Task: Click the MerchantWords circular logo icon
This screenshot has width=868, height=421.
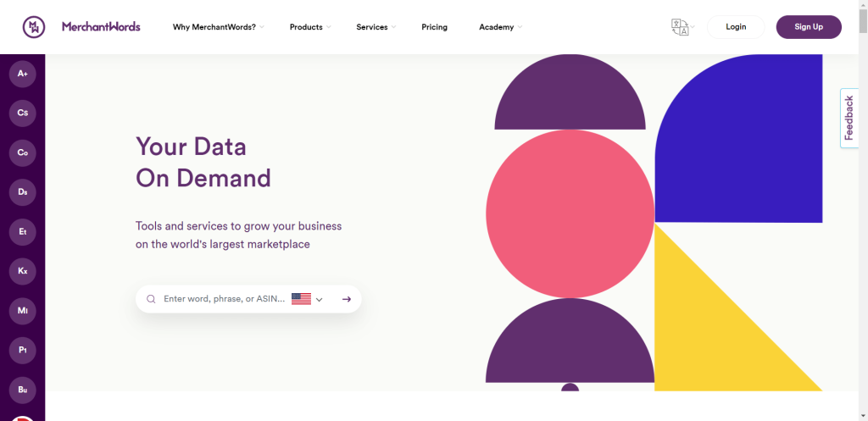Action: pyautogui.click(x=34, y=26)
